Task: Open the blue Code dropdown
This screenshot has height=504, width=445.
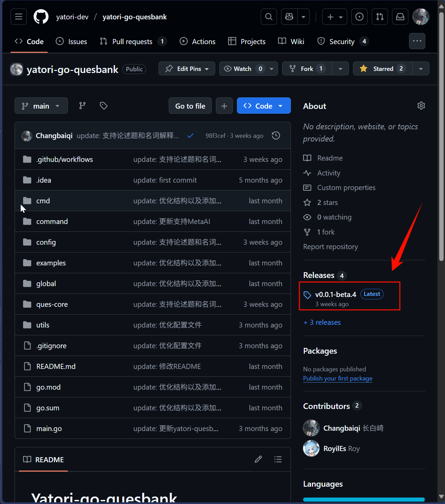Action: coord(263,106)
